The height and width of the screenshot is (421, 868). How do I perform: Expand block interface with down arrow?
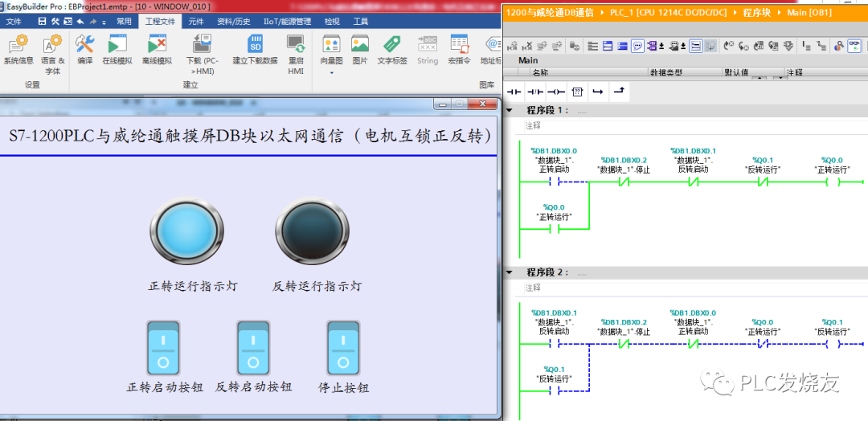click(780, 78)
